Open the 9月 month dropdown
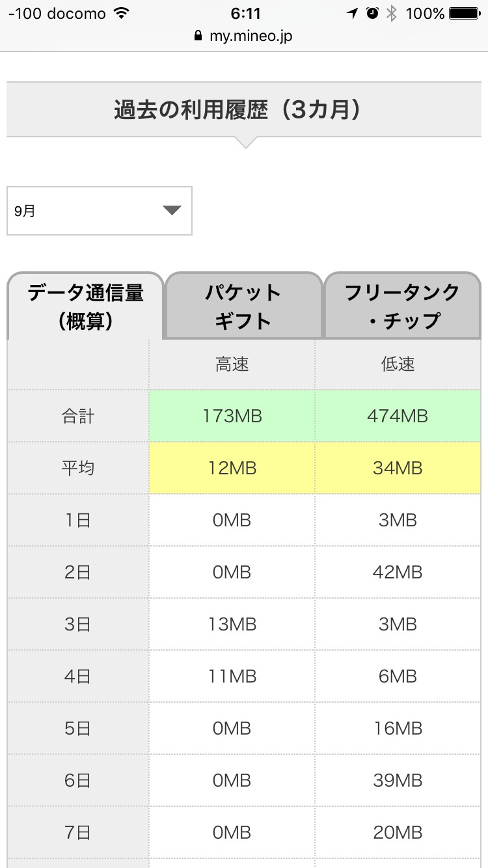Screen dimensions: 488x868 99,211
